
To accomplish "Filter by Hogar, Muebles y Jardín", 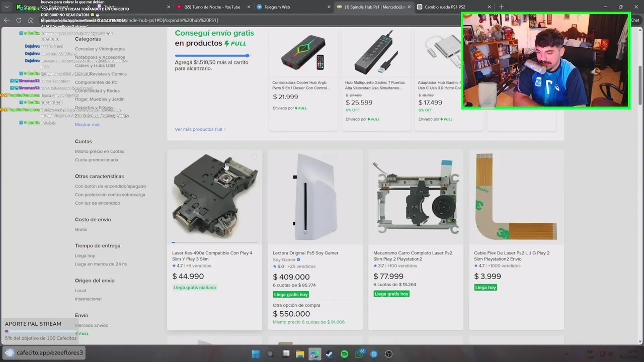I will coord(100,99).
